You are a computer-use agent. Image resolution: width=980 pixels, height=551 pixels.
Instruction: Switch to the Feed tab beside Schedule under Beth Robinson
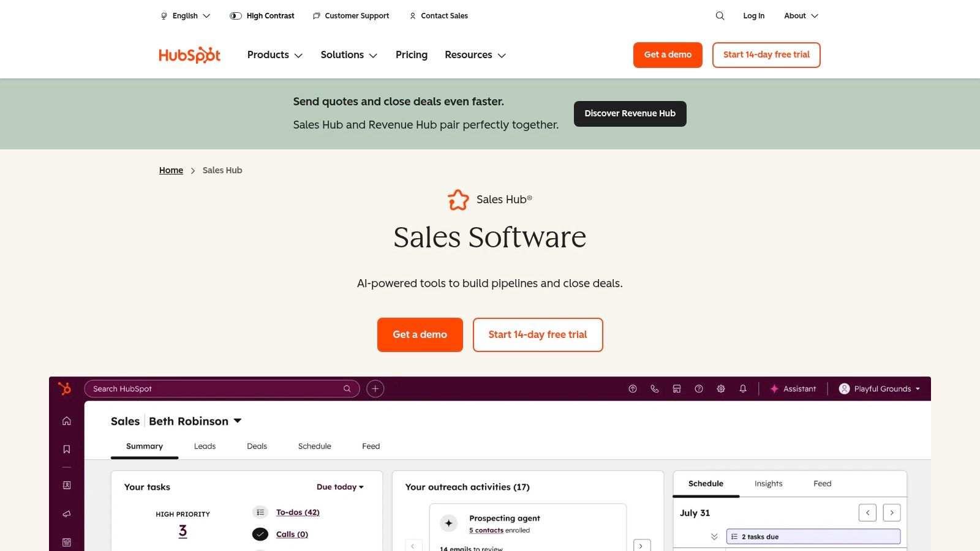tap(371, 446)
